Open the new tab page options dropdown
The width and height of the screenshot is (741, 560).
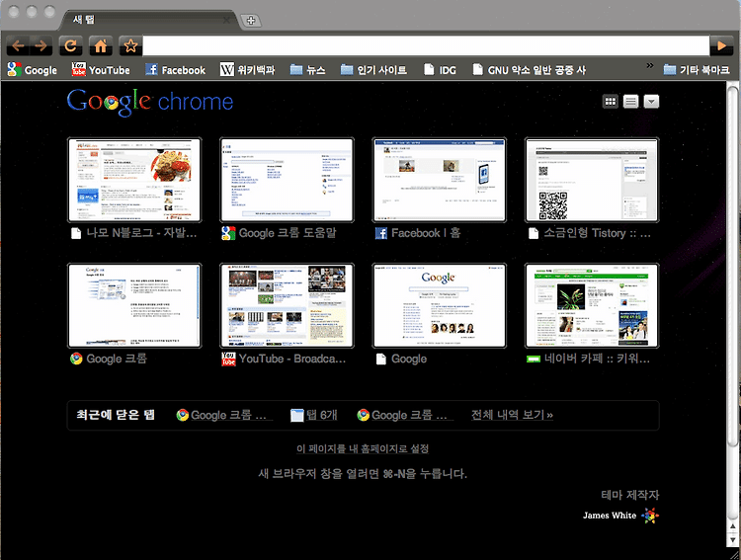point(651,101)
